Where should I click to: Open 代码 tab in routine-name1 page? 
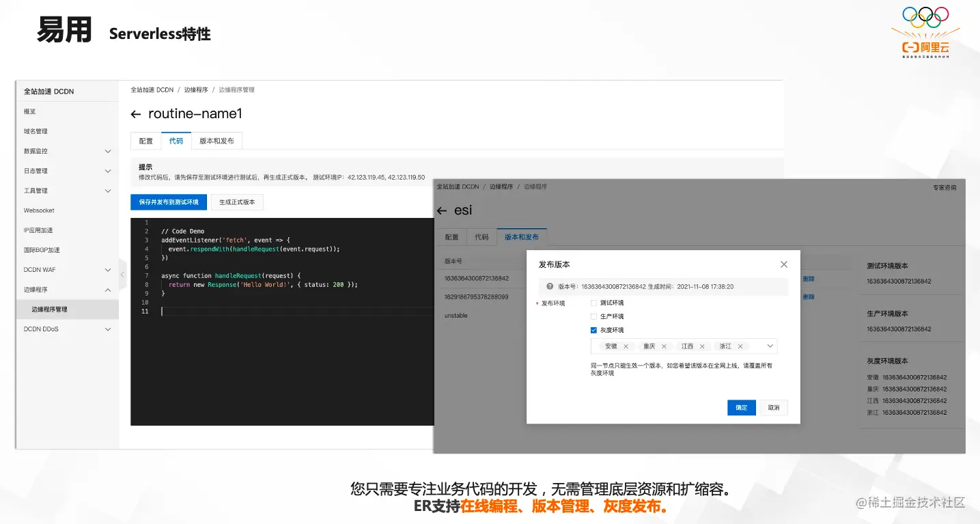(176, 141)
